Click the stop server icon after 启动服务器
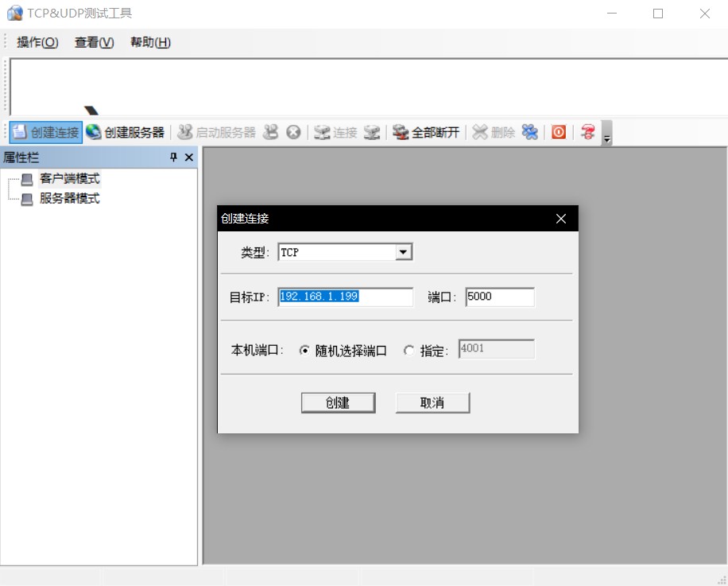This screenshot has width=728, height=586. click(x=270, y=132)
